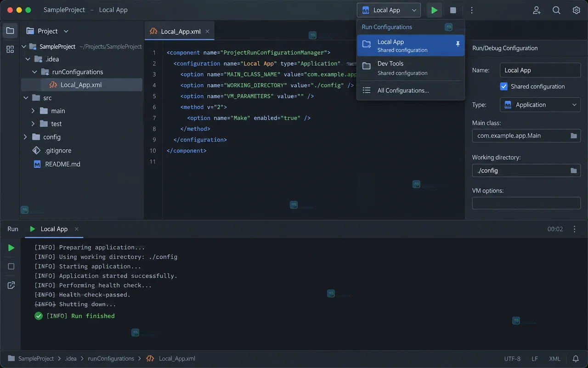Viewport: 588px width, 368px height.
Task: Click the 'Application started successfully.' log line
Action: click(106, 276)
